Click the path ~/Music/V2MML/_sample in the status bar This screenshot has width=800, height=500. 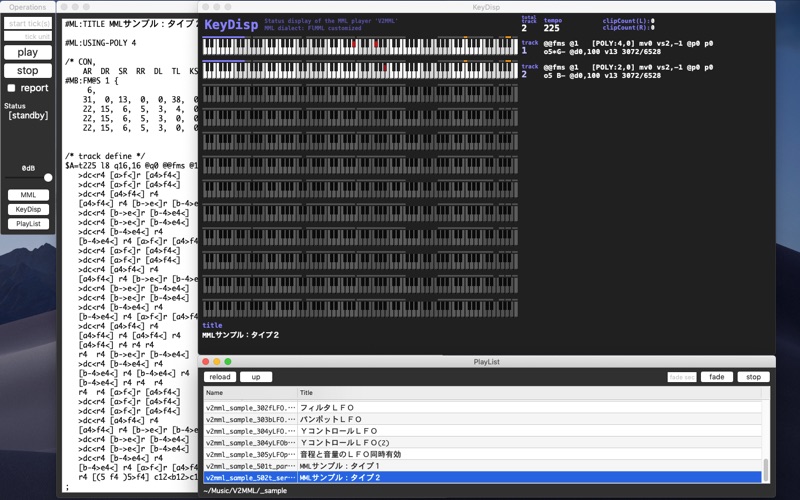pos(245,491)
